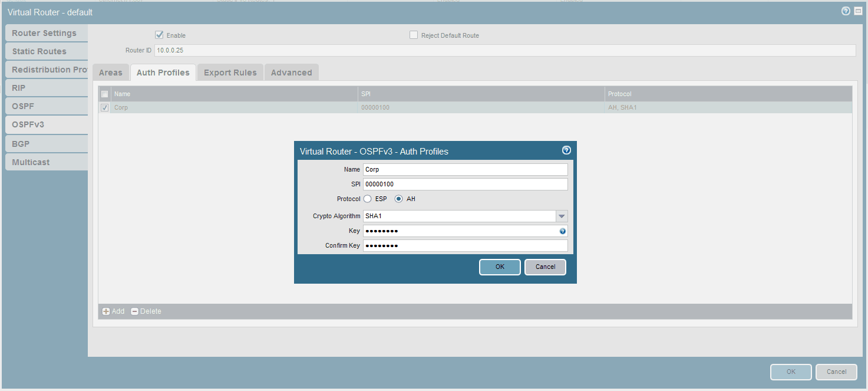Open Crypto Algorithm dropdown arrow
868x391 pixels.
(562, 216)
